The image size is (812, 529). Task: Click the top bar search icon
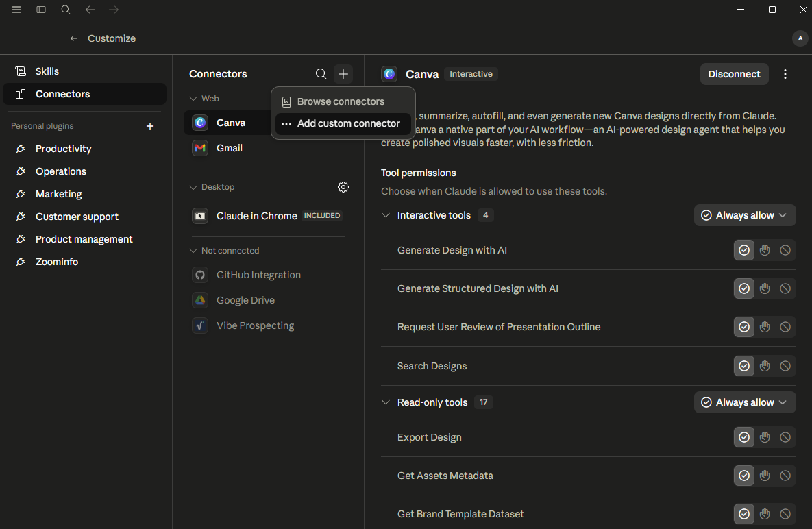[66, 10]
